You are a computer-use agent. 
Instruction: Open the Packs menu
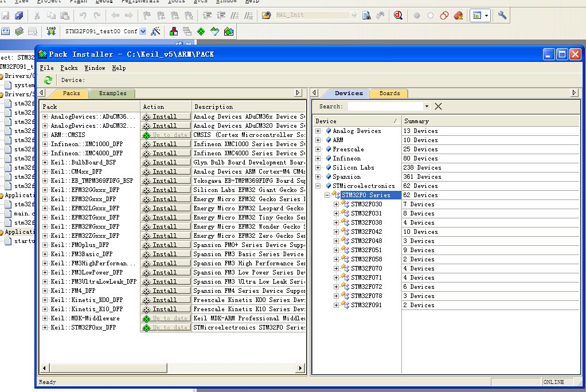coord(69,68)
